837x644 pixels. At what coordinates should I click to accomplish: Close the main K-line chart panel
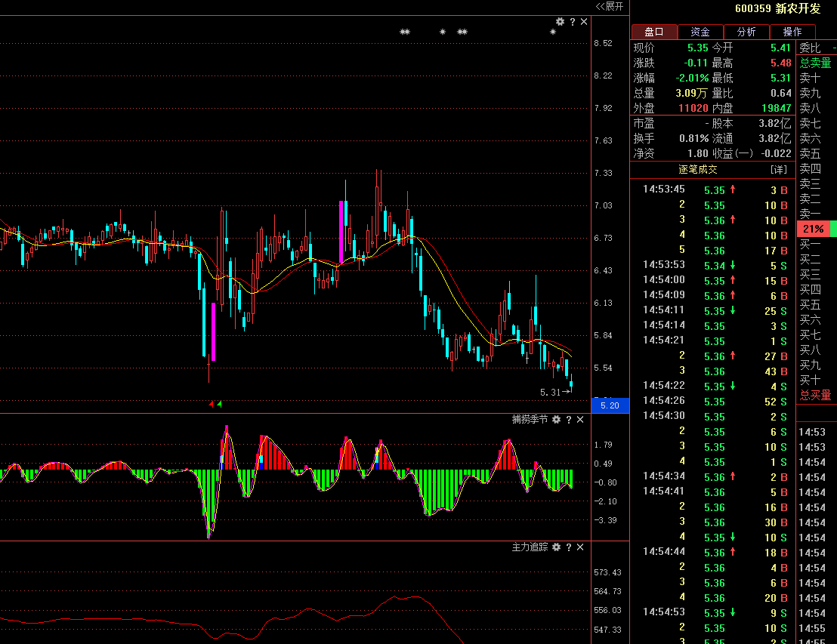584,22
